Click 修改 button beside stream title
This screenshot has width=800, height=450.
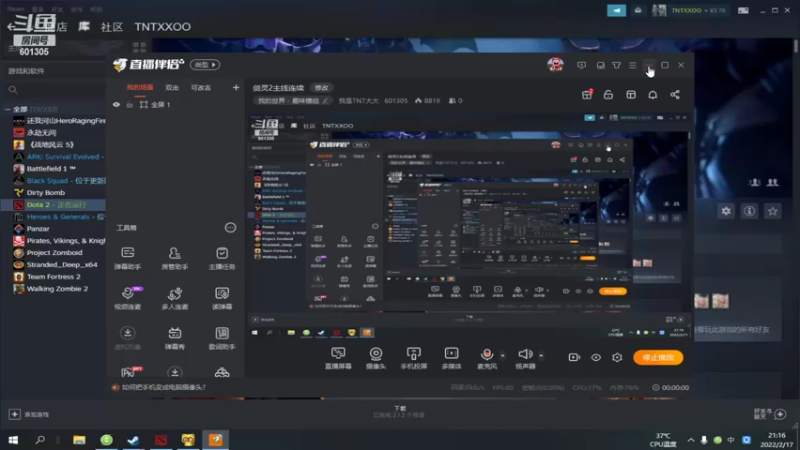(x=321, y=88)
